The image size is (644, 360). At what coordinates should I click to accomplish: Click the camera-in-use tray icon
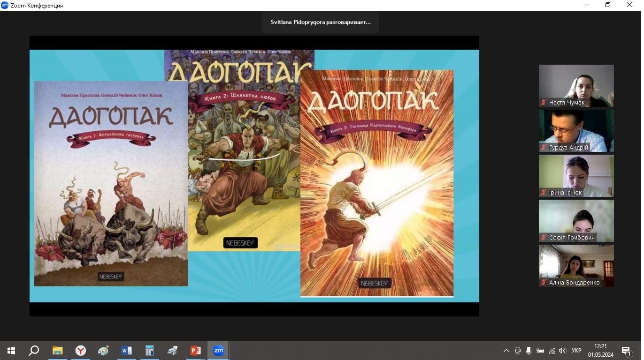point(518,351)
